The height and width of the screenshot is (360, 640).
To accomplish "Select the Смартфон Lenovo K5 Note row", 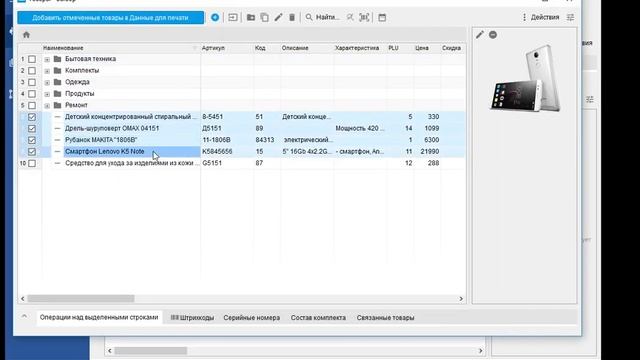I will [241, 151].
